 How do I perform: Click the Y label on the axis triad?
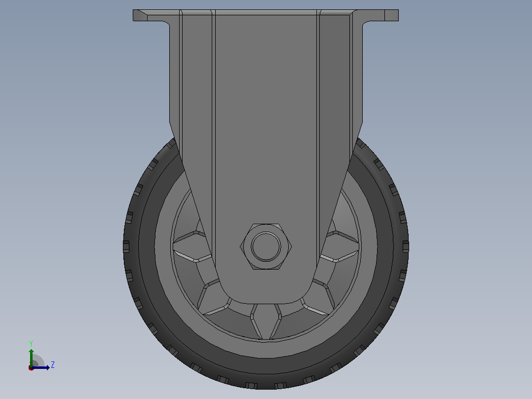[x=31, y=343]
